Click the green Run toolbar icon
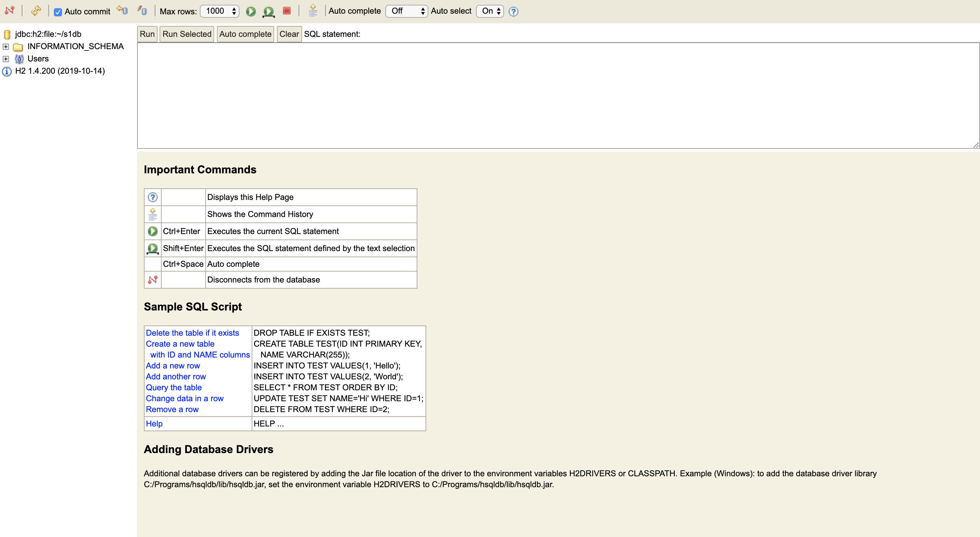This screenshot has height=537, width=980. pyautogui.click(x=251, y=11)
